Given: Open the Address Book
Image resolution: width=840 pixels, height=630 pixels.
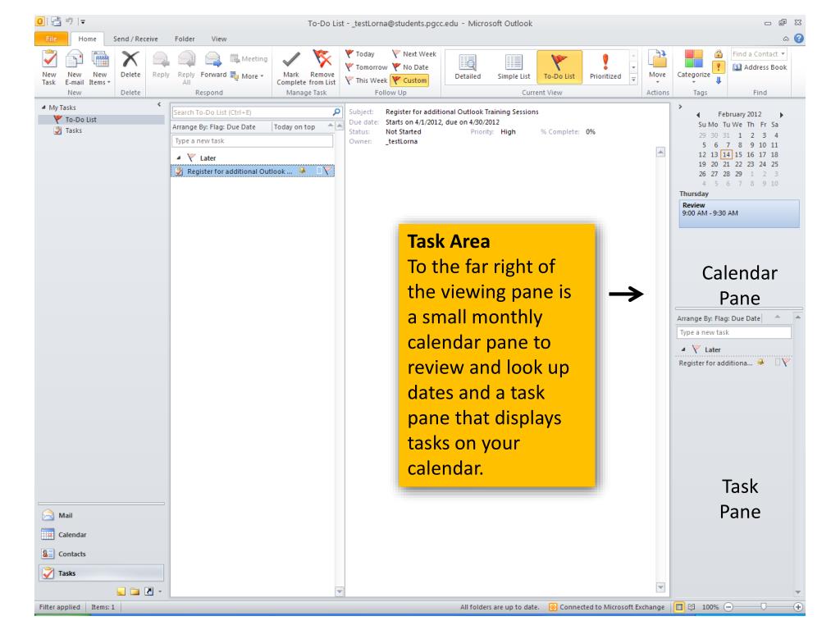Looking at the screenshot, I should (760, 67).
